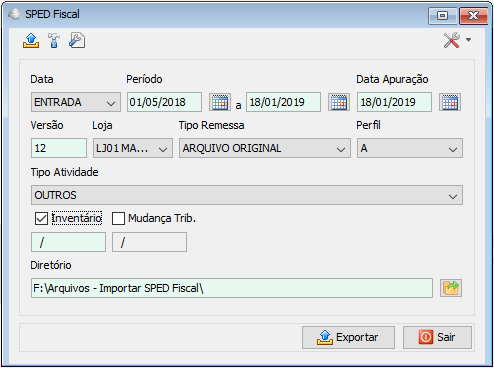The width and height of the screenshot is (494, 368).
Task: Open the Data dropdown showing ENTRADA
Action: coord(76,102)
